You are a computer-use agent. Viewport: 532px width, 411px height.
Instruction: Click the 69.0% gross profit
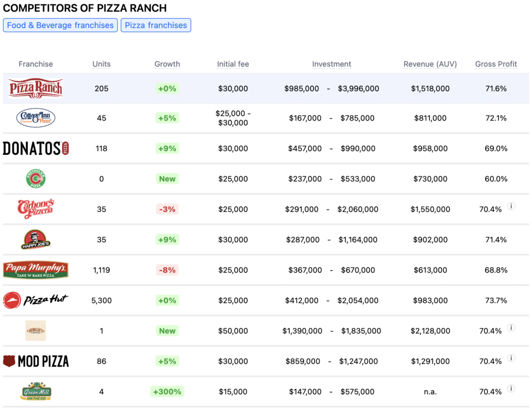(496, 148)
